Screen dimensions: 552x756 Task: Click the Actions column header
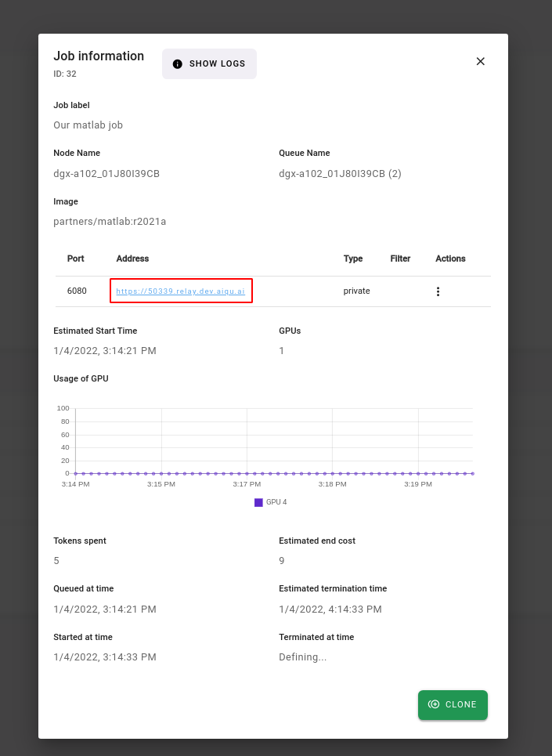(x=450, y=259)
